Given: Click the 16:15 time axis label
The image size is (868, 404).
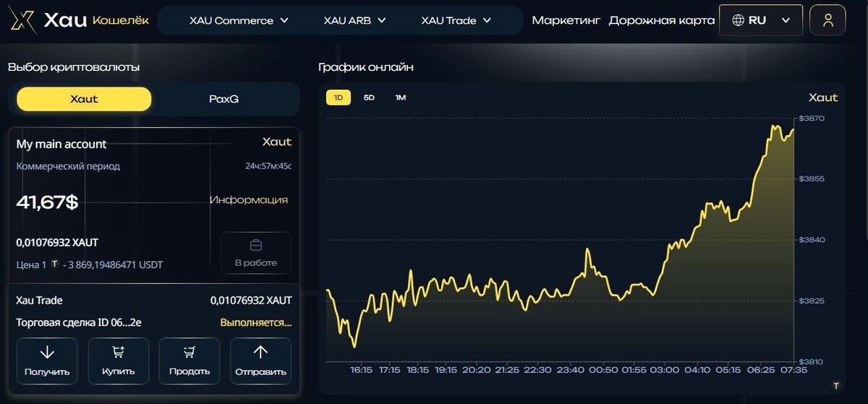Looking at the screenshot, I should point(361,370).
